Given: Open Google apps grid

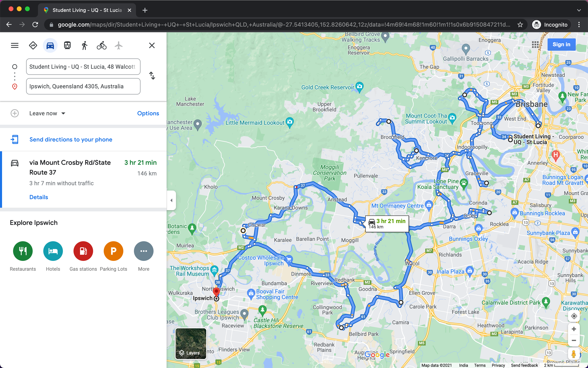Looking at the screenshot, I should 535,45.
